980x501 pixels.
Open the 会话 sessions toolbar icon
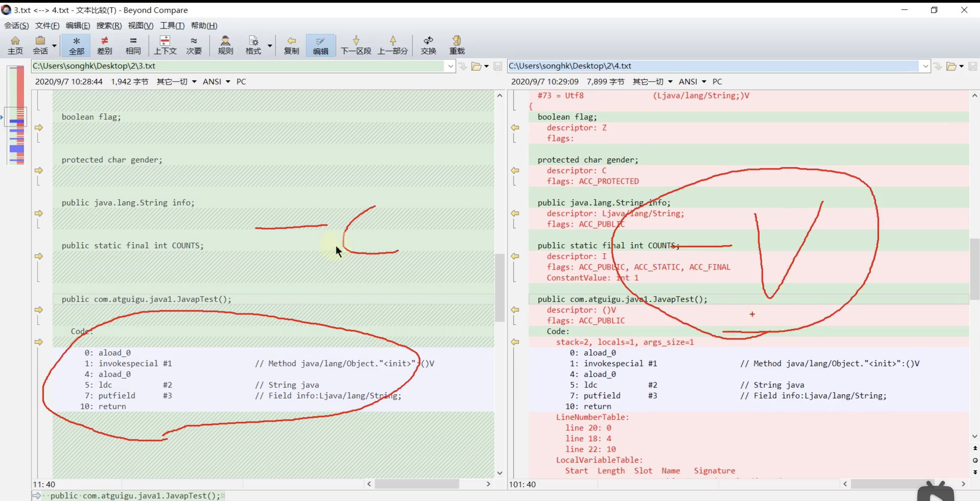coord(40,45)
